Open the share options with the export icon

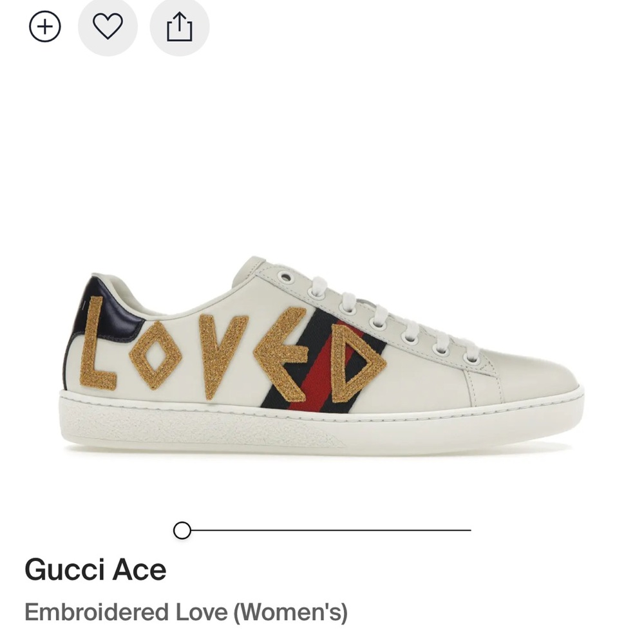click(x=178, y=26)
